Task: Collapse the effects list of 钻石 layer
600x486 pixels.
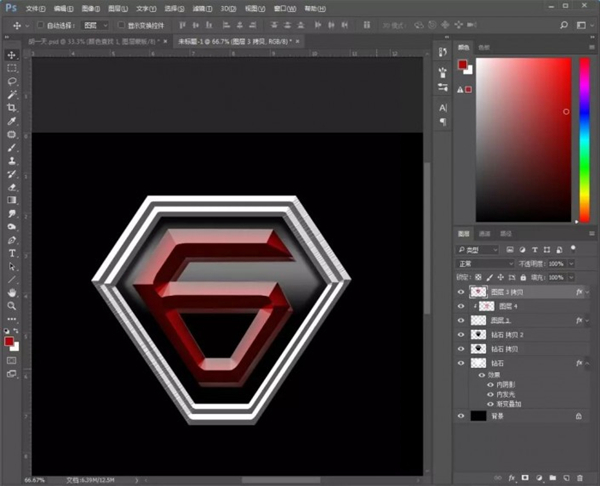Action: 587,363
